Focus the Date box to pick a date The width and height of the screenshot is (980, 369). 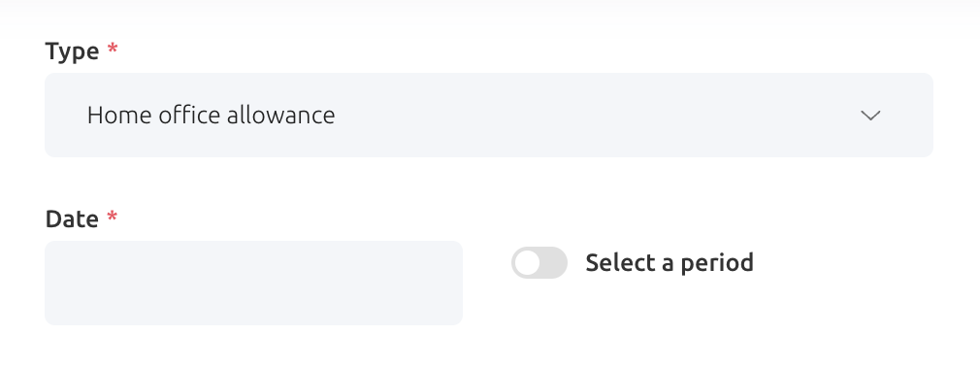(x=254, y=283)
